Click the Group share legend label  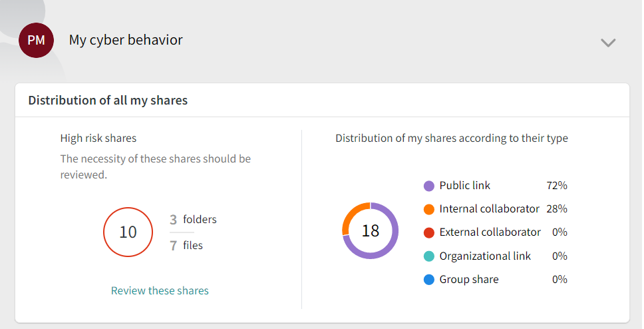pyautogui.click(x=469, y=280)
